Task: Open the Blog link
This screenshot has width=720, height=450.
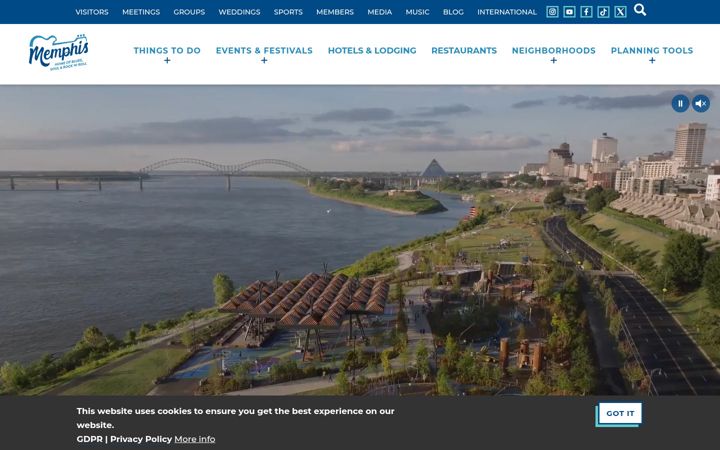Action: coord(453,12)
